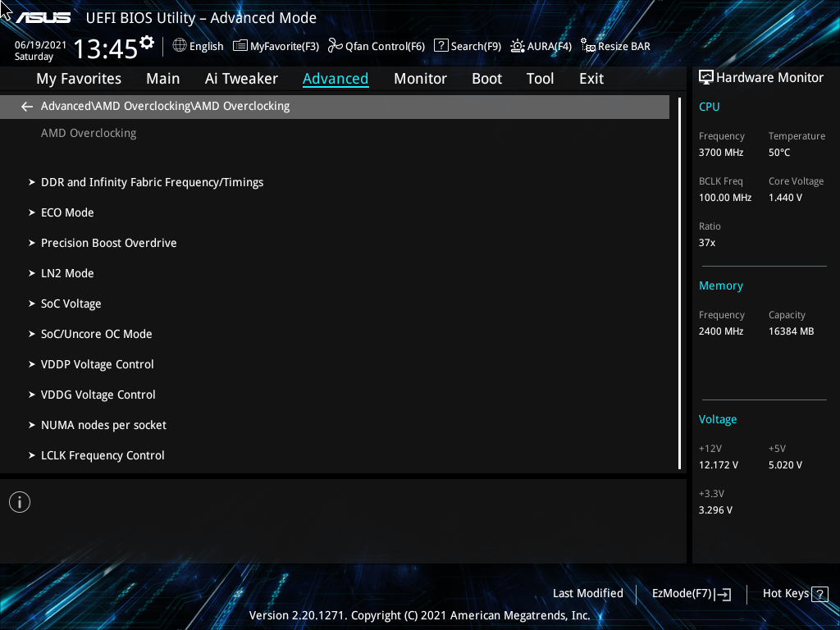Go to the Monitor tab
Image resolution: width=840 pixels, height=630 pixels.
pos(420,79)
